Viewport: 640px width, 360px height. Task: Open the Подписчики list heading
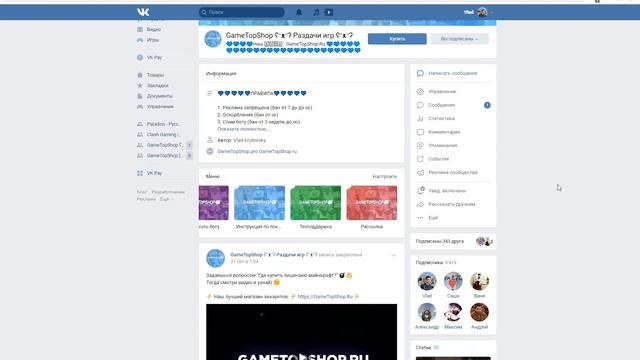[x=429, y=263]
